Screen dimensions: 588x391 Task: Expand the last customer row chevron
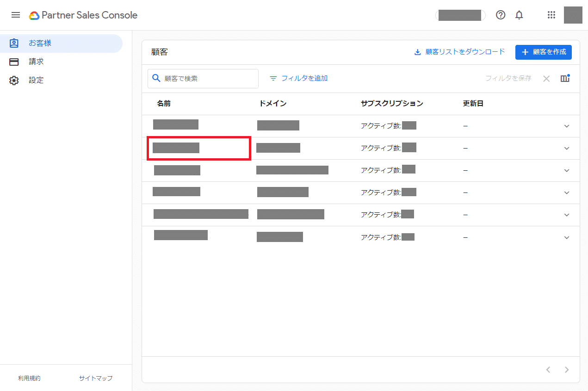[567, 238]
